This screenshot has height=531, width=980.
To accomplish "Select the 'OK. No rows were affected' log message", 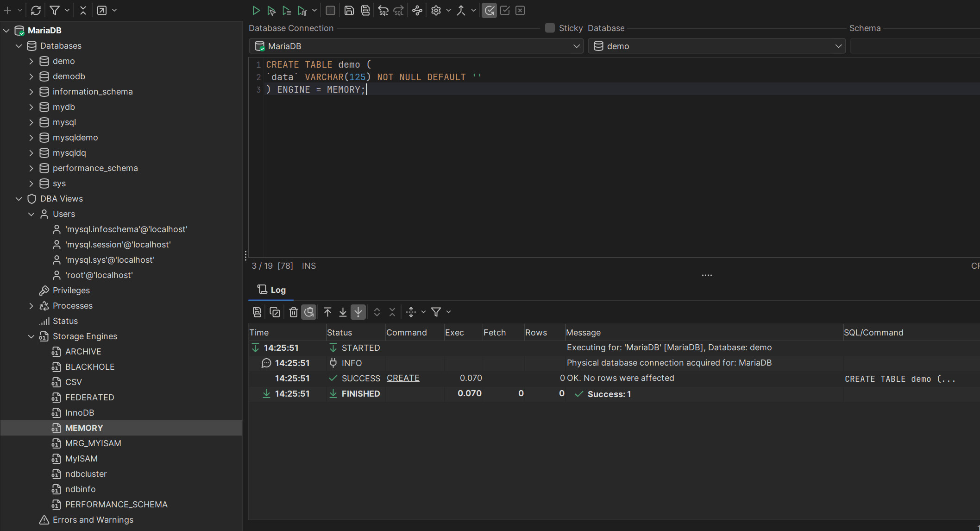I will (621, 378).
